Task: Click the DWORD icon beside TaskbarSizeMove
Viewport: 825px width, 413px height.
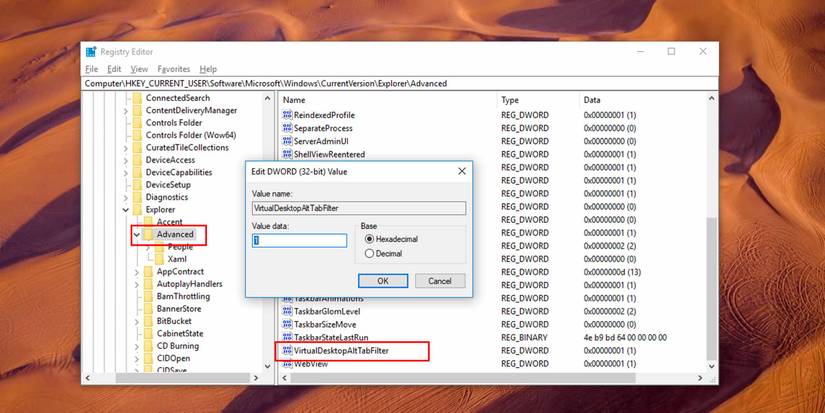Action: 287,324
